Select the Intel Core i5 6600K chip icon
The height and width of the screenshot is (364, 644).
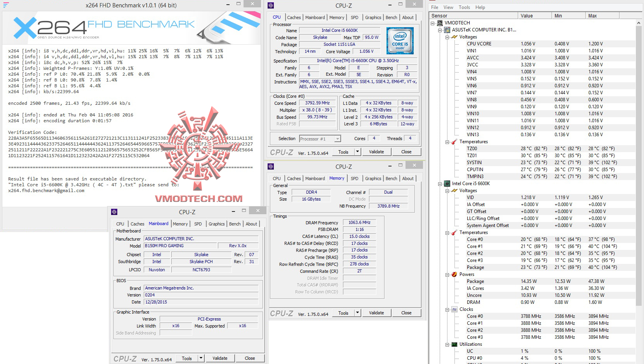coord(447,184)
